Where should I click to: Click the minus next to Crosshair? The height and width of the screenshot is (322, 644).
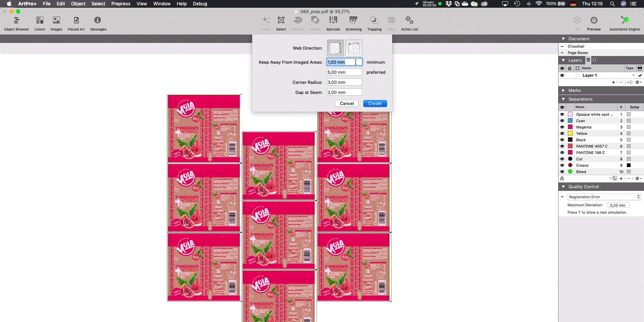(x=562, y=46)
